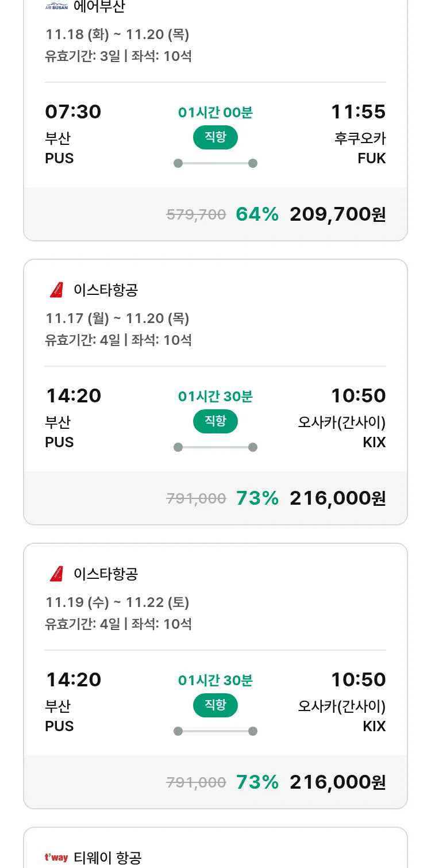
Task: Select the 216,000원 fare for 11.19 departure
Action: click(x=337, y=782)
